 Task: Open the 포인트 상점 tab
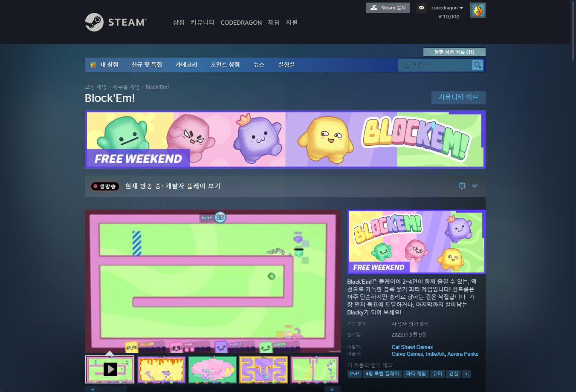point(225,65)
